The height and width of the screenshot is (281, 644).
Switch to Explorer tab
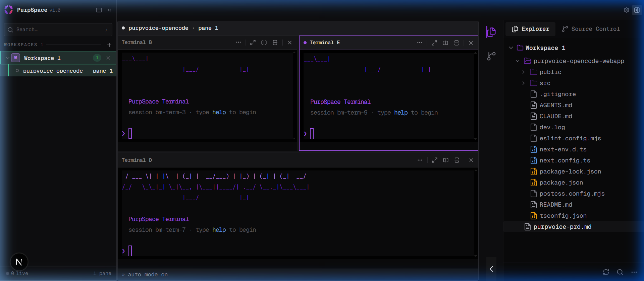pos(530,29)
